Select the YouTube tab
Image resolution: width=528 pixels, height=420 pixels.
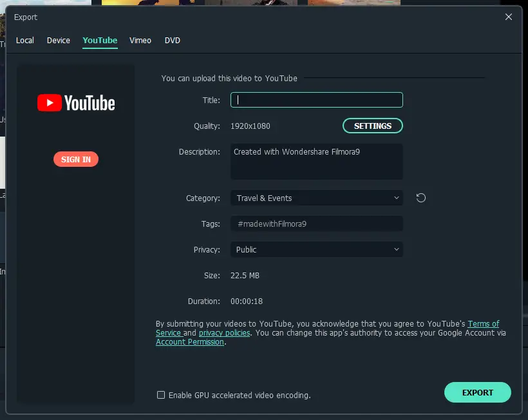click(100, 41)
